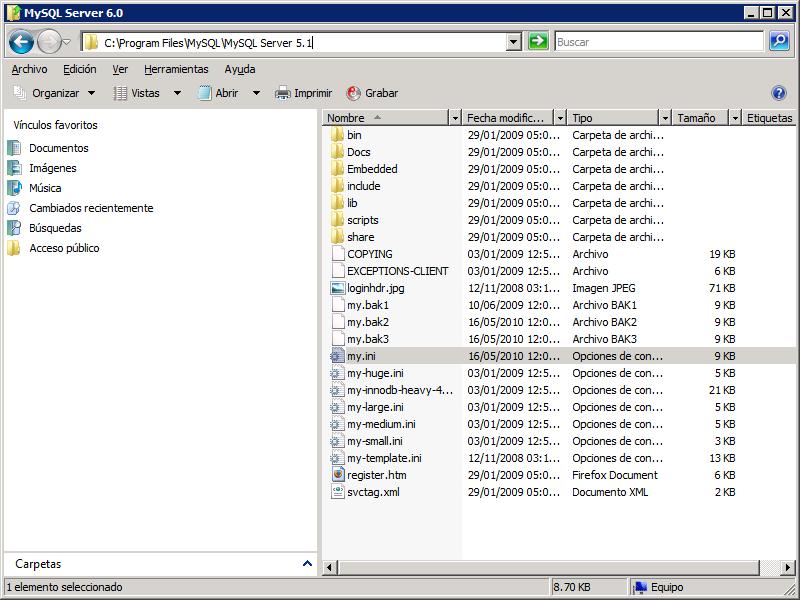Image resolution: width=800 pixels, height=600 pixels.
Task: Open the Herramientas menu
Action: coord(176,69)
